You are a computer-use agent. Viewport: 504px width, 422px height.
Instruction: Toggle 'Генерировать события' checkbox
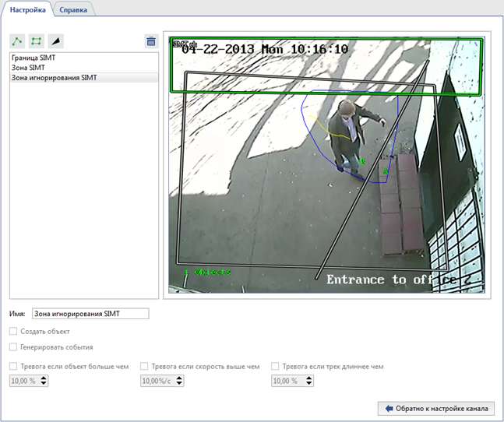click(12, 347)
